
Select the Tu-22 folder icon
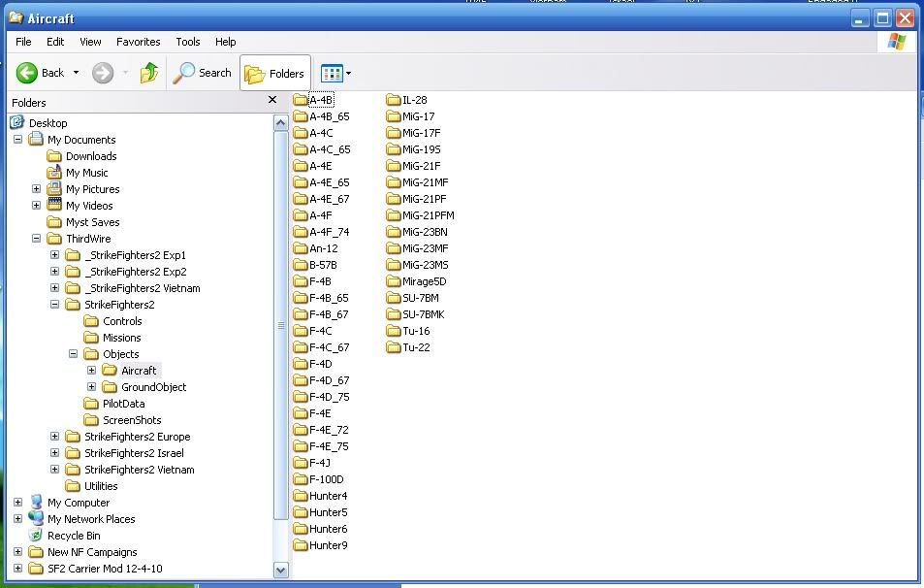pyautogui.click(x=394, y=347)
